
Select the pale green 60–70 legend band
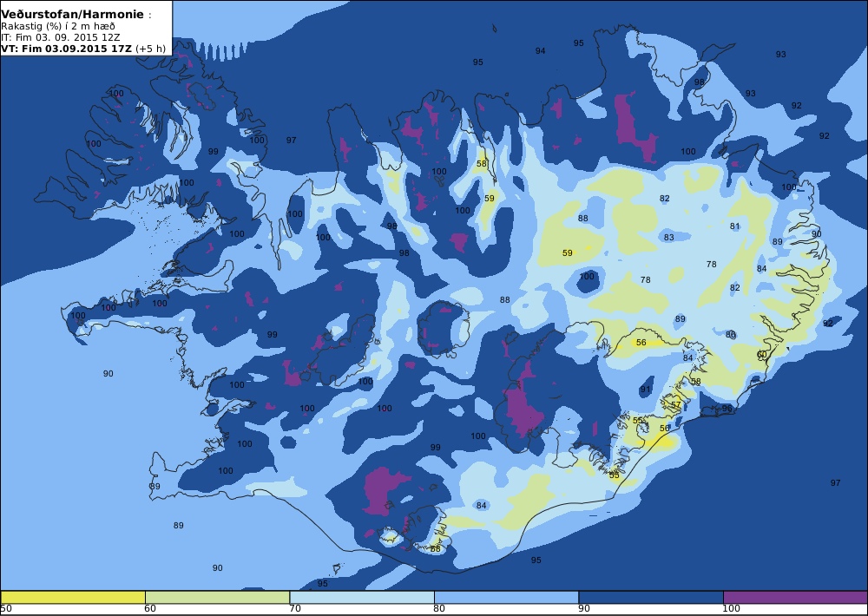pyautogui.click(x=217, y=597)
